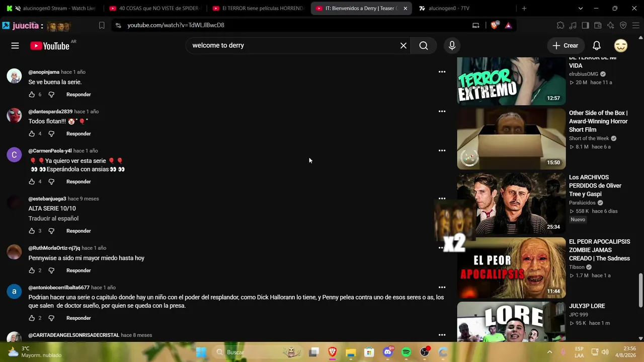Toggle the browser sidebar panel icon
This screenshot has width=644, height=362.
[x=585, y=25]
